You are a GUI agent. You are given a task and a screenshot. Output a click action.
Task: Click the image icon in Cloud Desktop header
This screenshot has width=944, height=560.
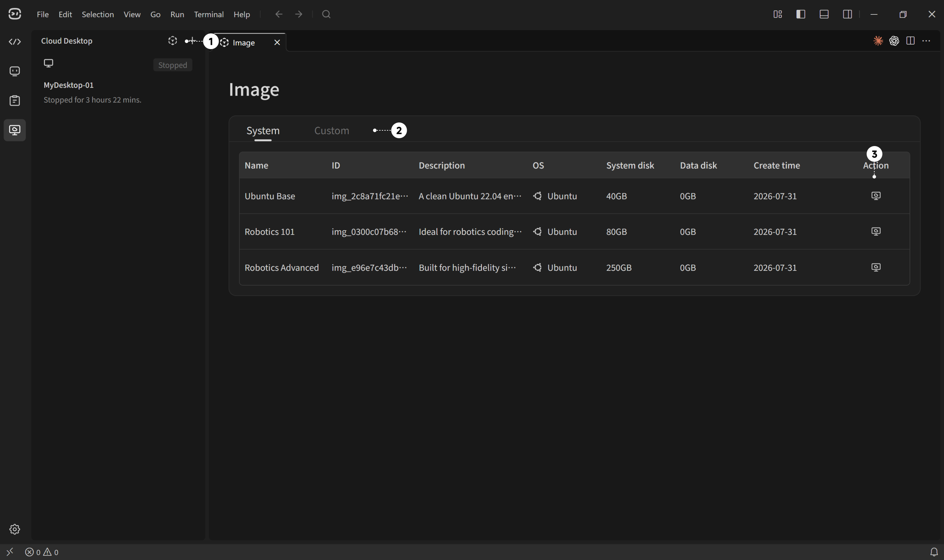172,41
